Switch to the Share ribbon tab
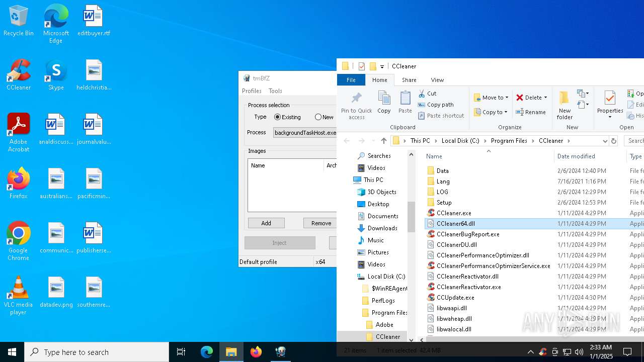 click(409, 80)
